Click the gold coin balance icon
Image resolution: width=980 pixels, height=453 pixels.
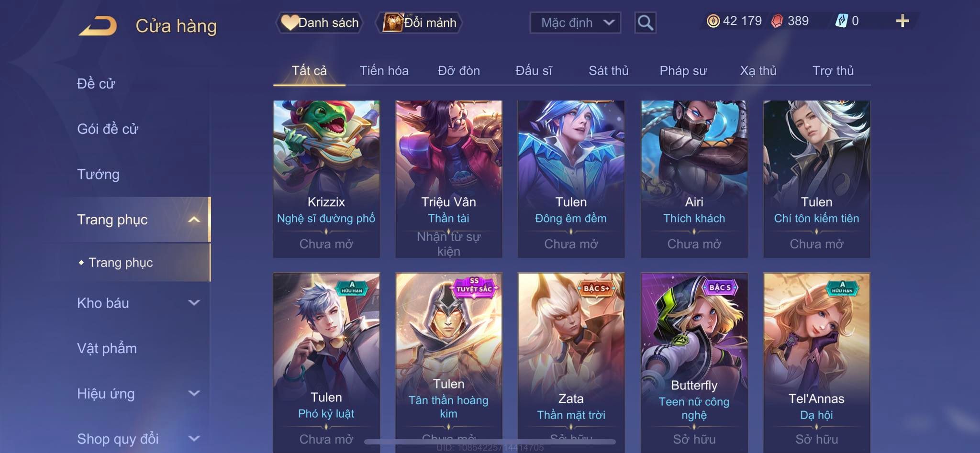click(x=713, y=21)
